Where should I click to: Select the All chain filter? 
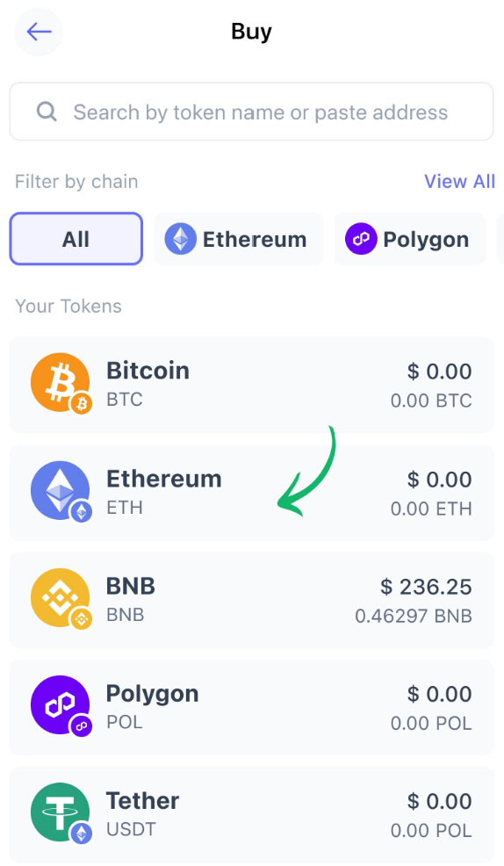coord(76,239)
